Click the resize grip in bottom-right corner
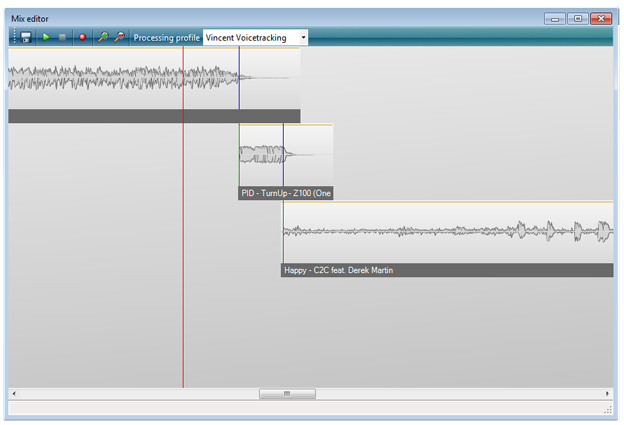This screenshot has height=425, width=624. coord(608,410)
